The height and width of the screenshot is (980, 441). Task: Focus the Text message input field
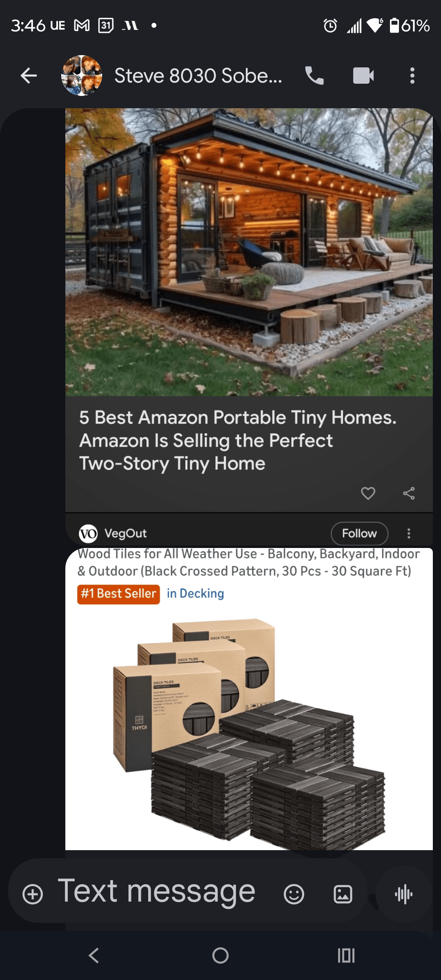pos(156,891)
